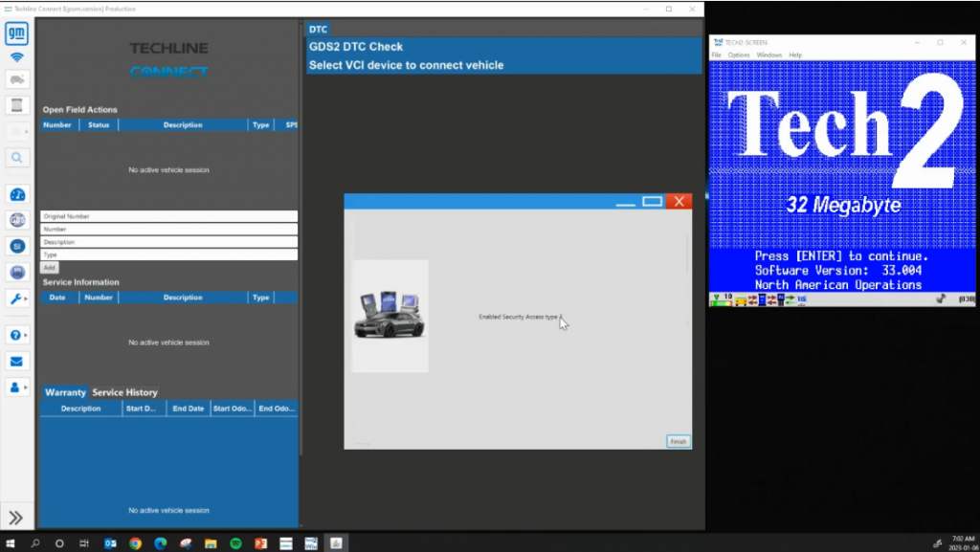The image size is (980, 552).
Task: Open the envelope messages icon
Action: (17, 362)
